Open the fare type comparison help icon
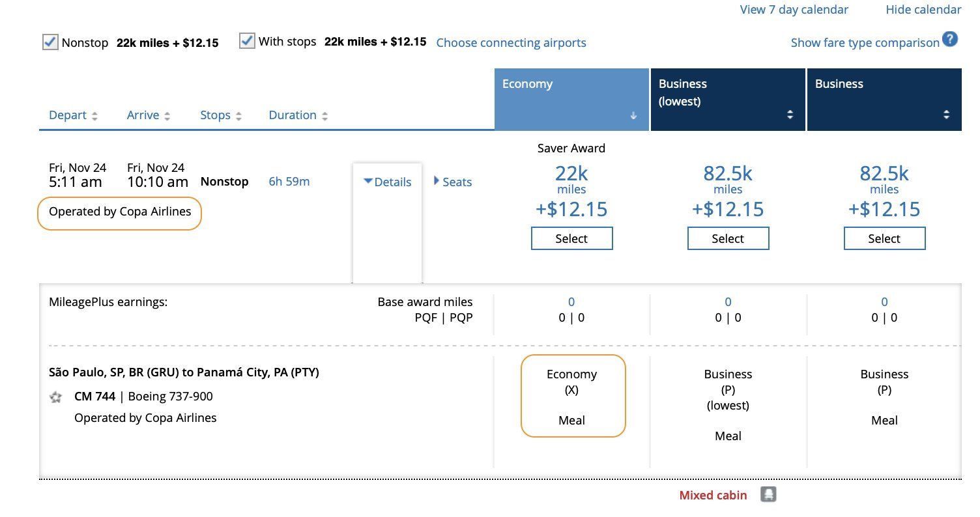 (x=950, y=39)
